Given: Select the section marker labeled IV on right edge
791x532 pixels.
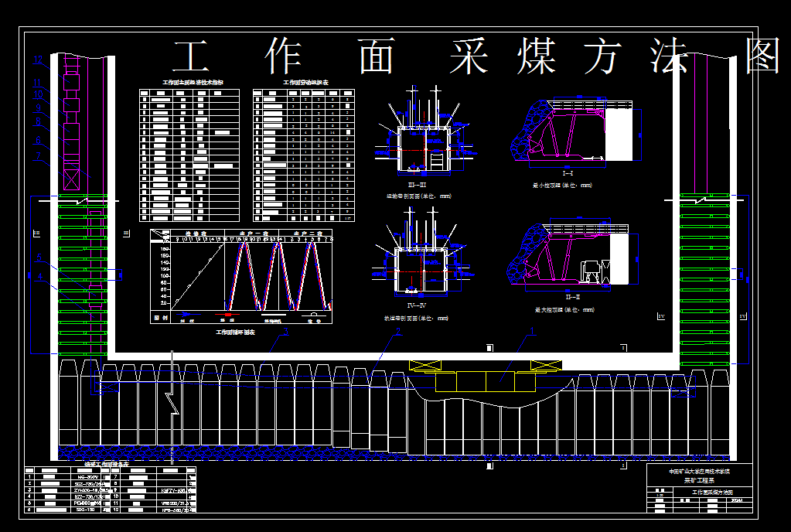Looking at the screenshot, I should click(x=743, y=316).
